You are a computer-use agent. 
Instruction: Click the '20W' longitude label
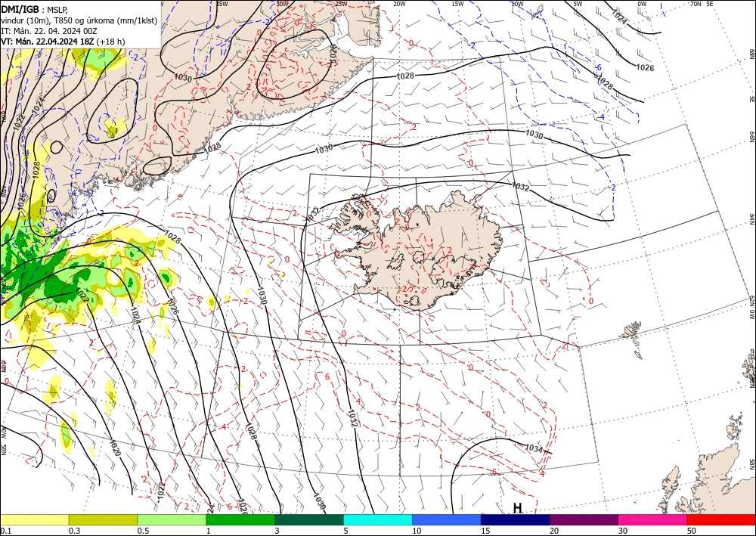pyautogui.click(x=398, y=4)
